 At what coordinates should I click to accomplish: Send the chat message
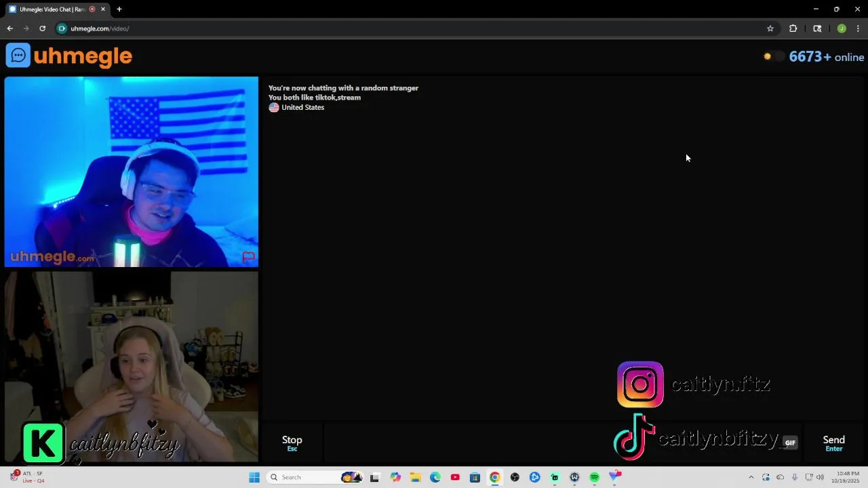[833, 443]
